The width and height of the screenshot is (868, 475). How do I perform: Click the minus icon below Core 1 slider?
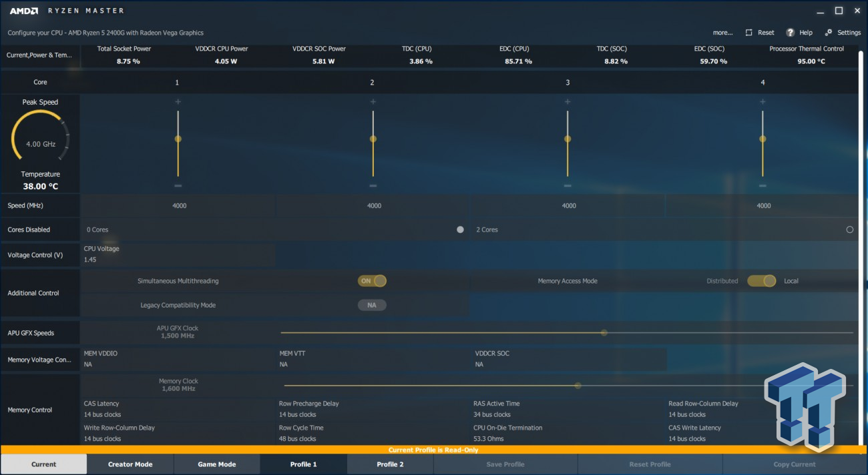178,185
